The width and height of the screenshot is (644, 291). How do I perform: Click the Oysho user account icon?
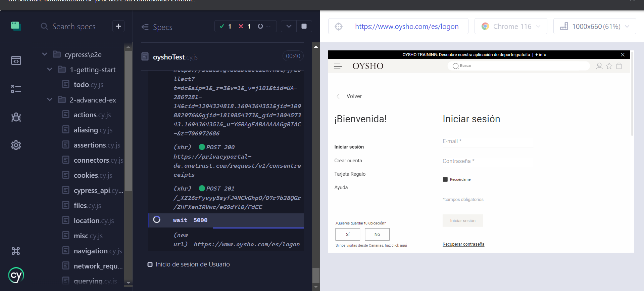[x=599, y=66]
